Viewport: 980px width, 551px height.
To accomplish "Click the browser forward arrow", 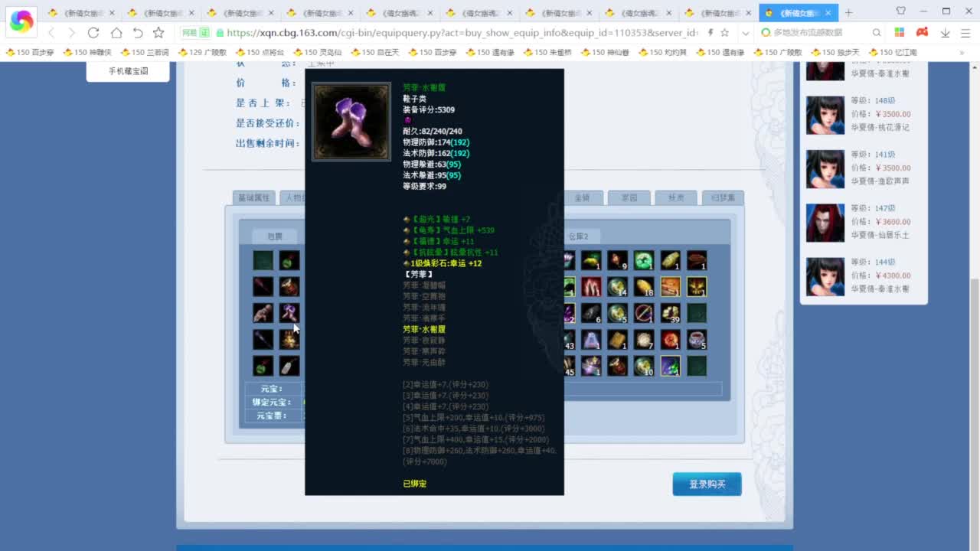I will (71, 33).
